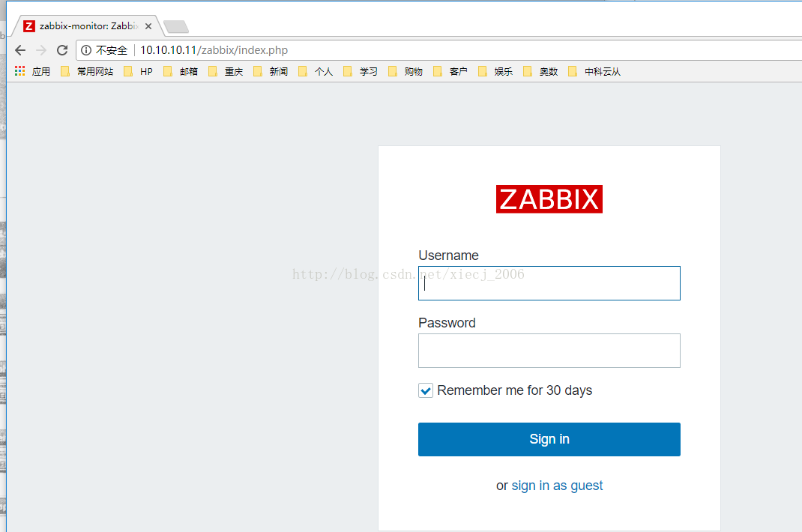This screenshot has width=802, height=532.
Task: Open the 个人 bookmark folder
Action: (316, 72)
